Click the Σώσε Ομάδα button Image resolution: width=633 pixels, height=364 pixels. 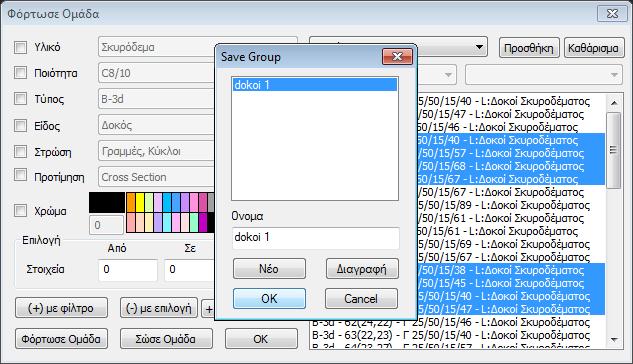166,339
